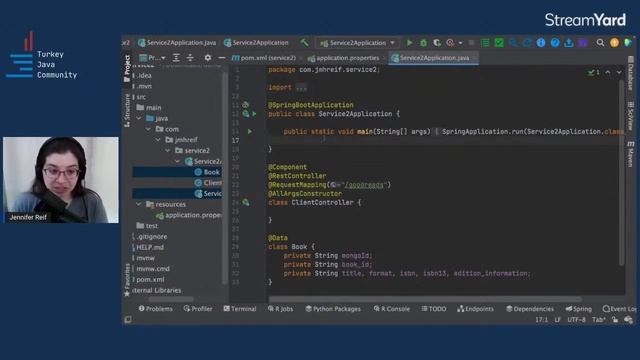Click the /goodreads request mapping link

tap(364, 185)
